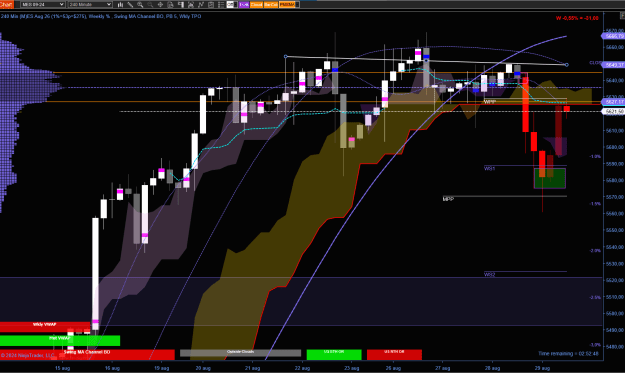Screen dimensions: 625x373
Task: Toggle the orange PMMM button
Action: (x=287, y=5)
